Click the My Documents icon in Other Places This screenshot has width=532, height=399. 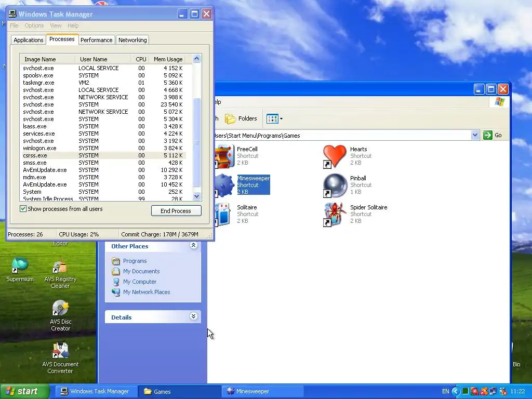(116, 271)
